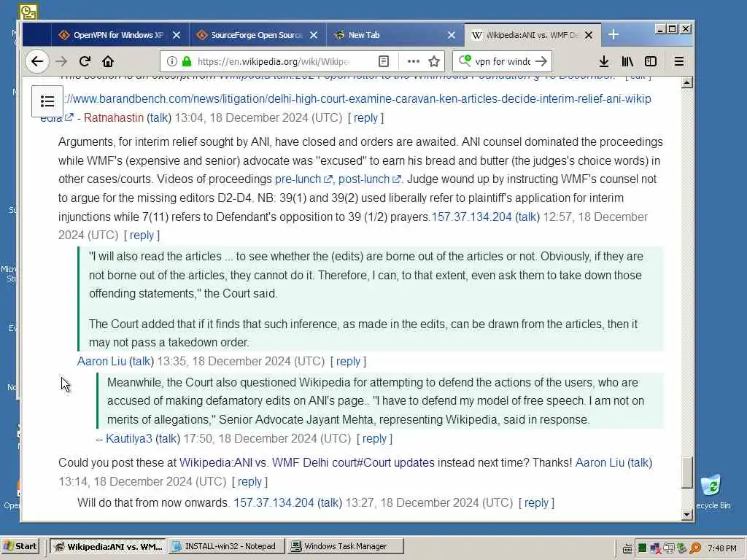Screen dimensions: 747x560
Task: Switch to INSTALL-win32 Notepad on taskbar
Action: click(x=226, y=546)
